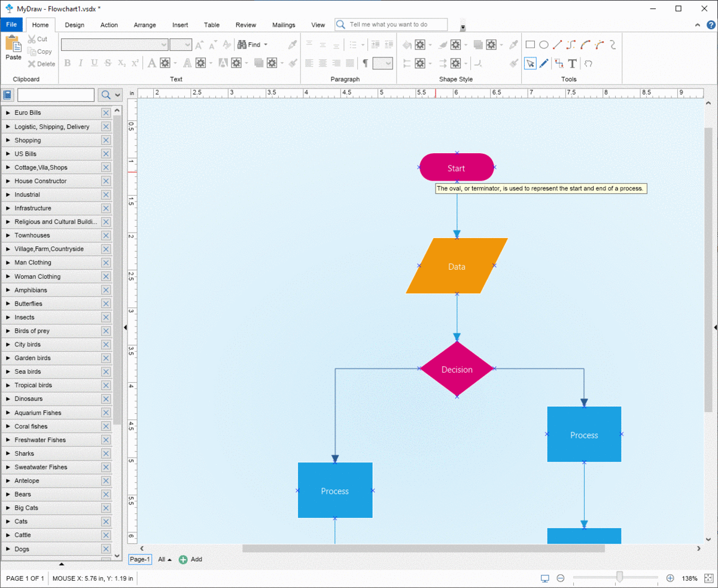Select the Ellipse drawing tool
The height and width of the screenshot is (588, 718).
(x=544, y=45)
